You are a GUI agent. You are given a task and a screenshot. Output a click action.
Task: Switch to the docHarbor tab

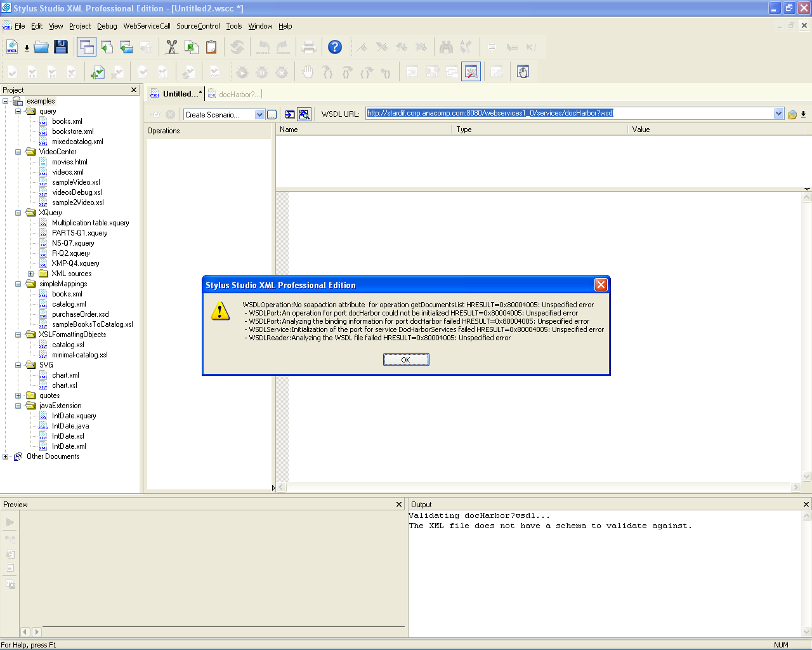pyautogui.click(x=235, y=95)
